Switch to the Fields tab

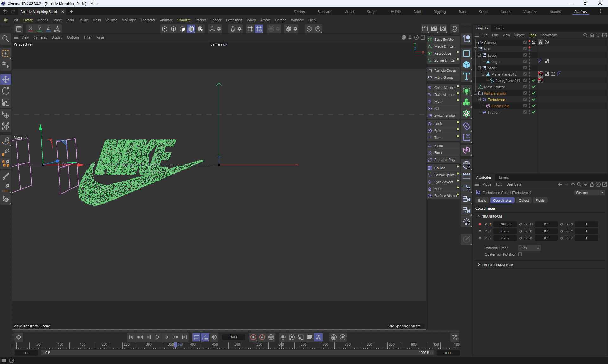(540, 201)
